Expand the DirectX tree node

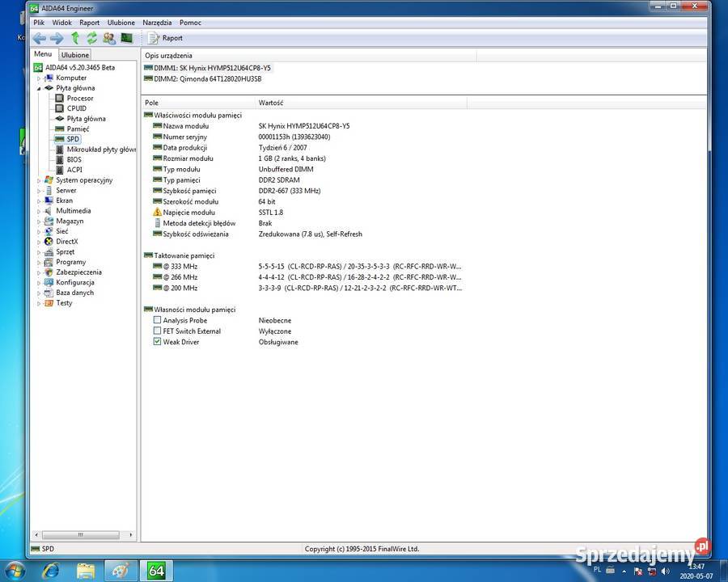tap(39, 242)
